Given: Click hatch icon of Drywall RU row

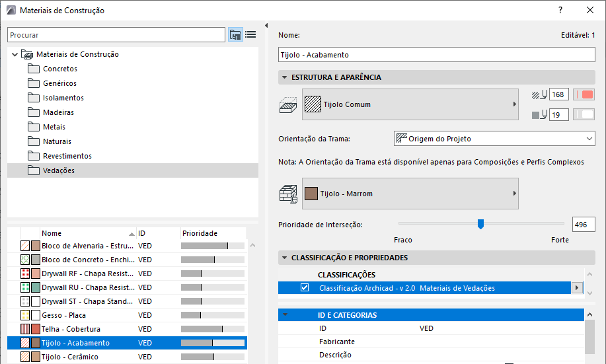Looking at the screenshot, I should pos(25,287).
